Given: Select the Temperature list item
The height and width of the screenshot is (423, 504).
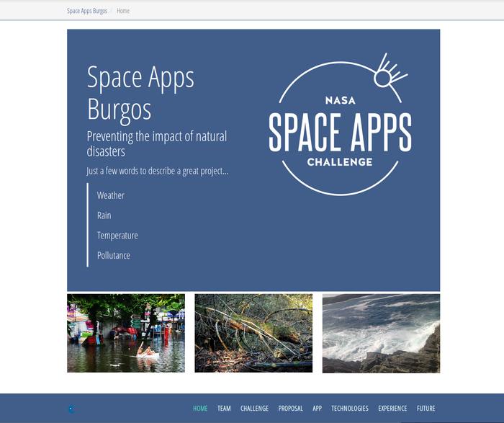Looking at the screenshot, I should [x=117, y=236].
